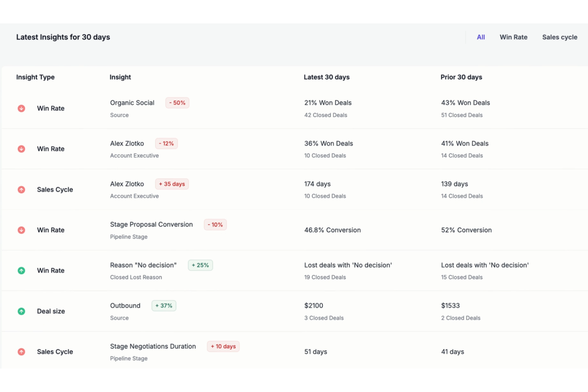
Task: Click the "+ 37%" badge next to Outbound
Action: (164, 305)
